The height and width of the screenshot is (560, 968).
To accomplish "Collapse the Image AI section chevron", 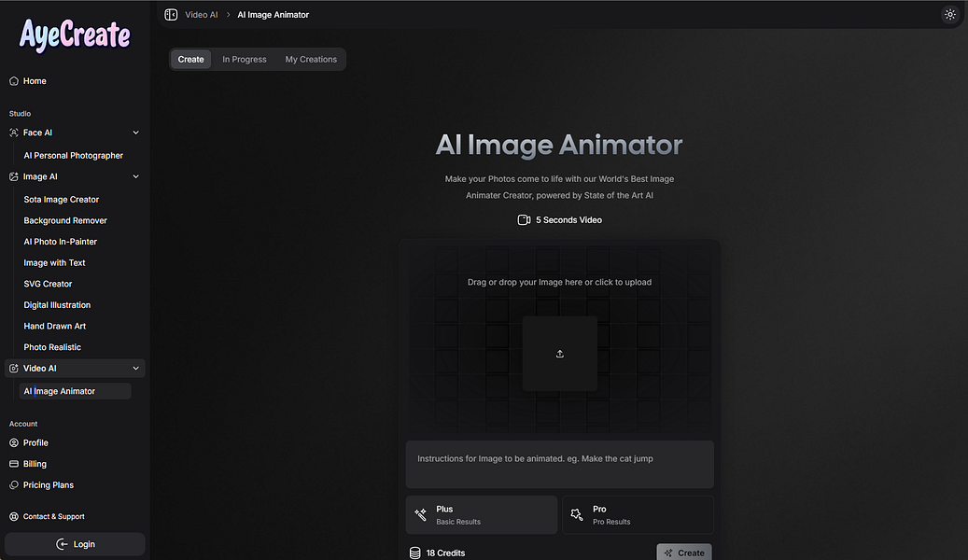I will pos(135,176).
